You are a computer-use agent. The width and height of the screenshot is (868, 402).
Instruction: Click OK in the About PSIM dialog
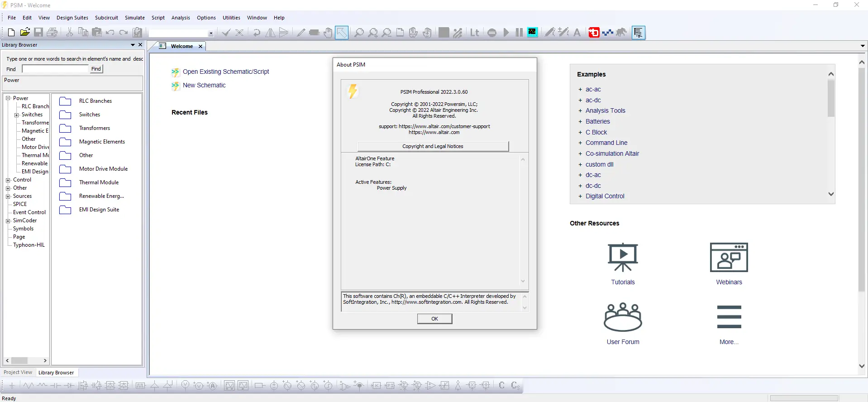(434, 319)
